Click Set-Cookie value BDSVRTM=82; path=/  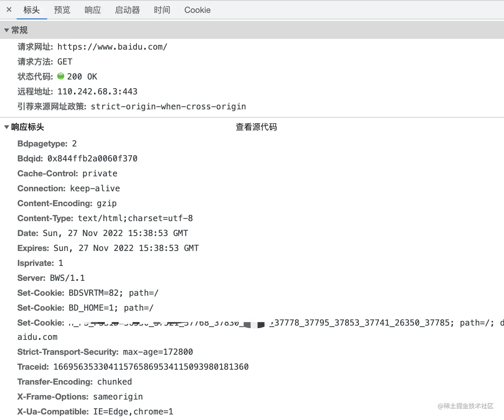tap(114, 293)
